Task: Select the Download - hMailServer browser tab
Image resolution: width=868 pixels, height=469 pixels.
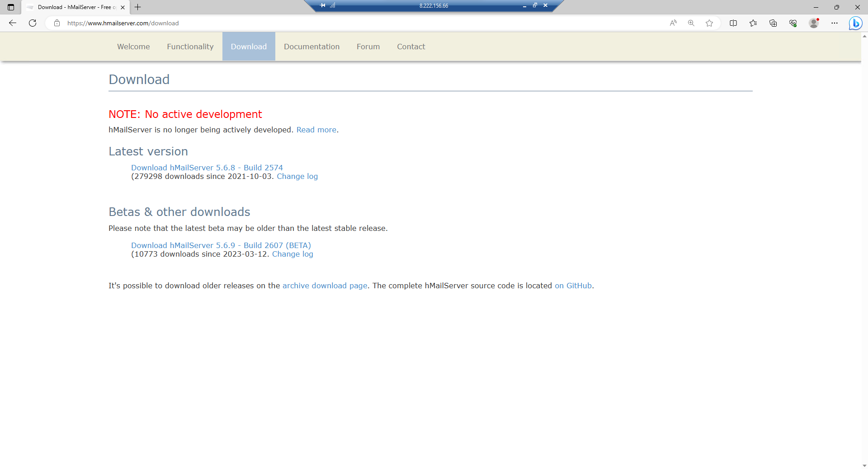Action: point(75,7)
